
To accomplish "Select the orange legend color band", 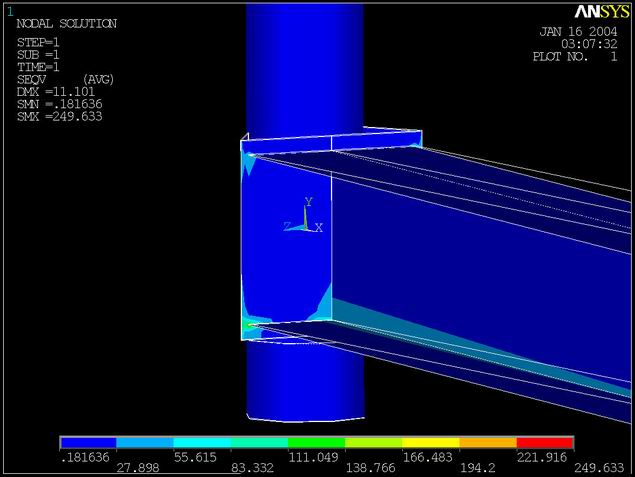I will tap(488, 442).
